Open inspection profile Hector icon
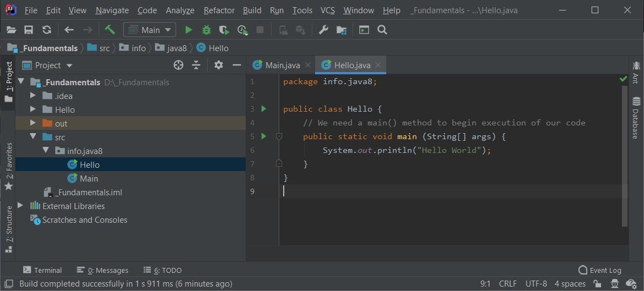 [x=614, y=284]
